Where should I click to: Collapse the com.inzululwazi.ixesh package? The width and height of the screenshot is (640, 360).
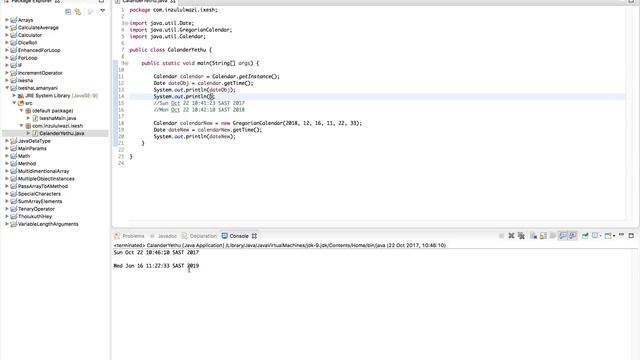(x=21, y=126)
